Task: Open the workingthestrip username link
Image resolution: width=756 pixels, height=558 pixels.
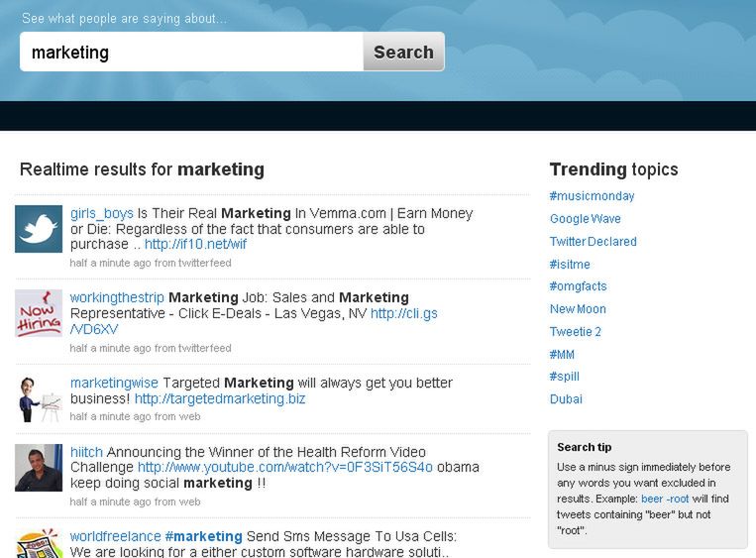Action: (117, 297)
